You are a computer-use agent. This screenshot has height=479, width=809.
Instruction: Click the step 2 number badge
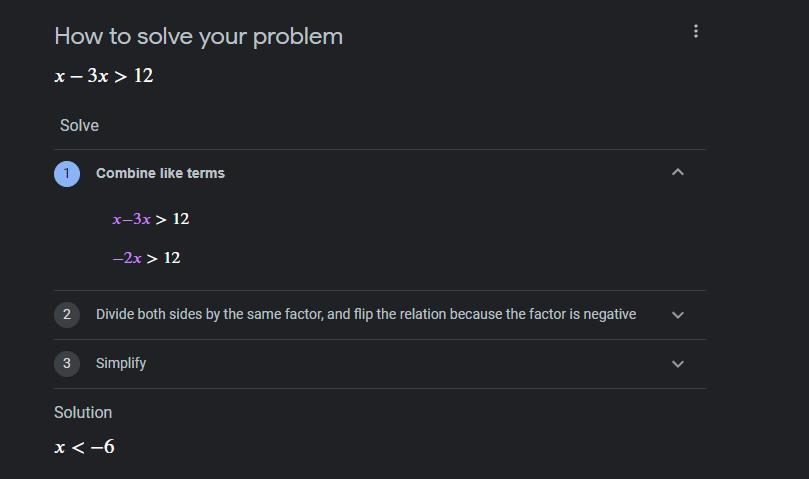67,314
